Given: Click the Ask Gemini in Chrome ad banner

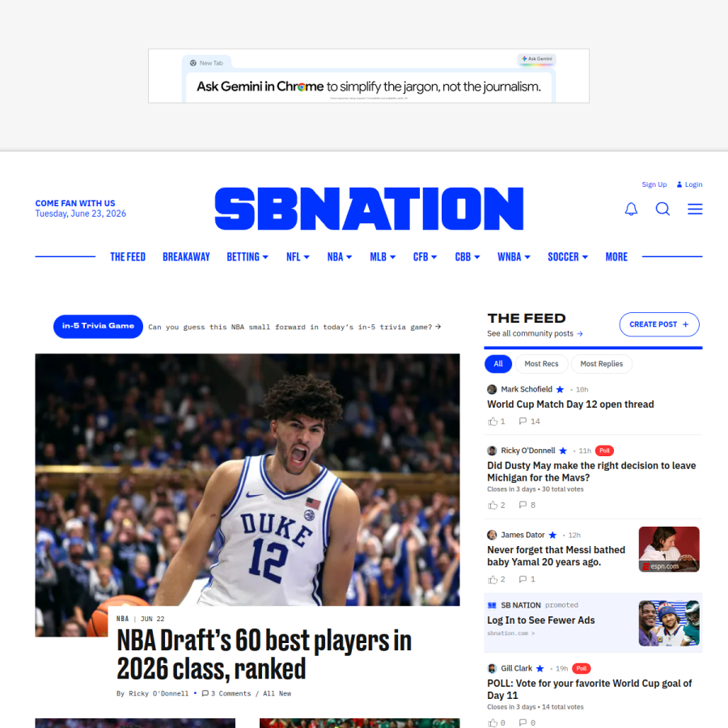Looking at the screenshot, I should [369, 76].
